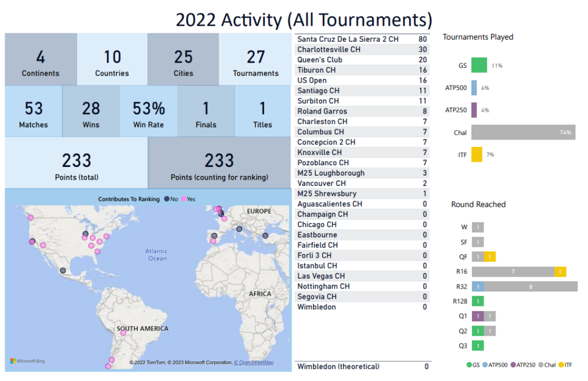Click the Microsoft Bing logo on map
The width and height of the screenshot is (588, 381).
pos(28,361)
